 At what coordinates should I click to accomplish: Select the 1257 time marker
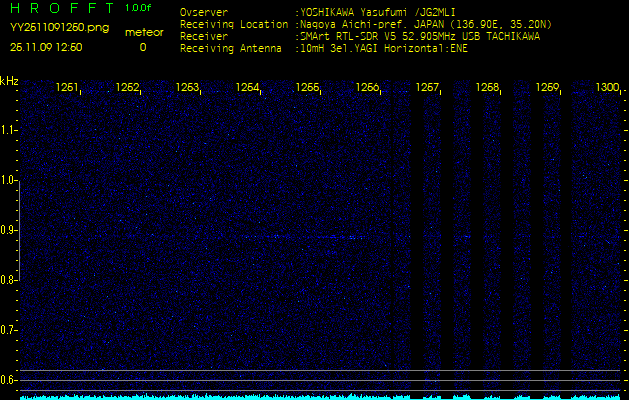pos(427,88)
